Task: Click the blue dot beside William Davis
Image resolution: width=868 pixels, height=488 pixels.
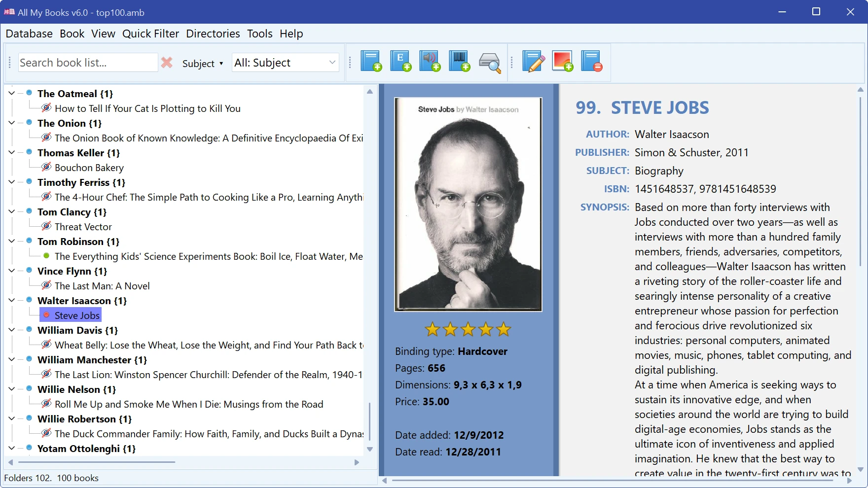Action: (29, 329)
